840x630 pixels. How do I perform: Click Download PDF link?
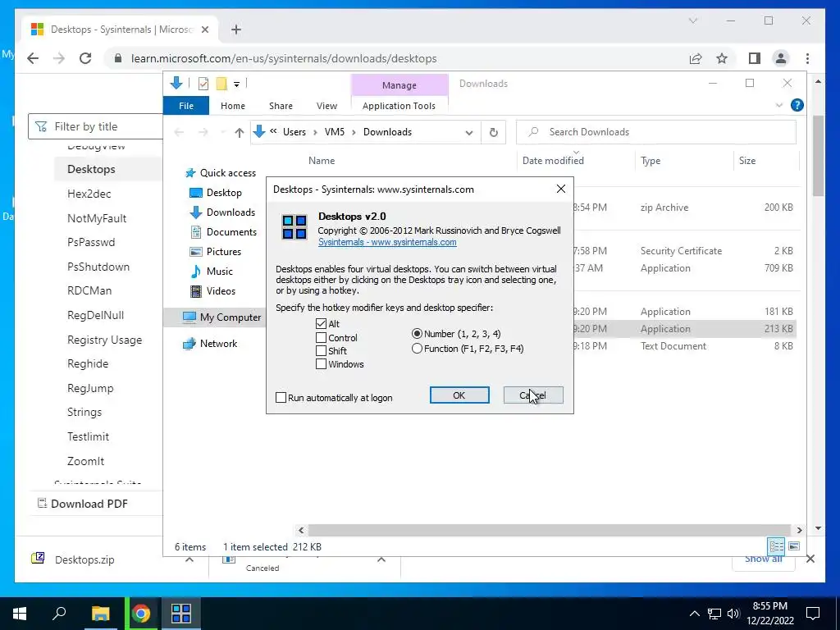83,504
